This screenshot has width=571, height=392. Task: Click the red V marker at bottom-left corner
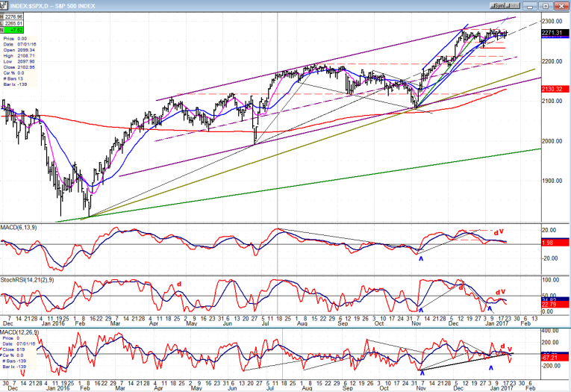click(23, 373)
